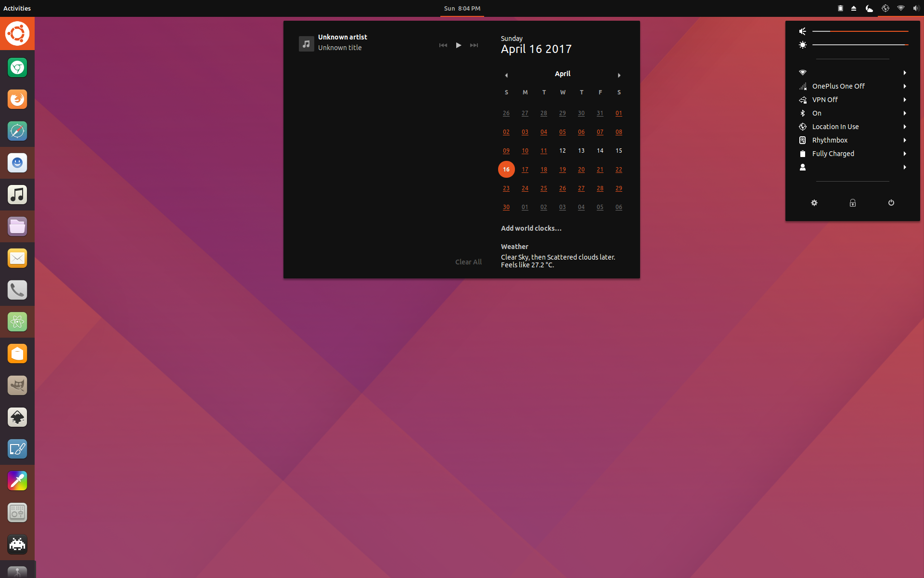Screen dimensions: 924x578
Task: Click the settings gear in system menu
Action: coord(814,203)
